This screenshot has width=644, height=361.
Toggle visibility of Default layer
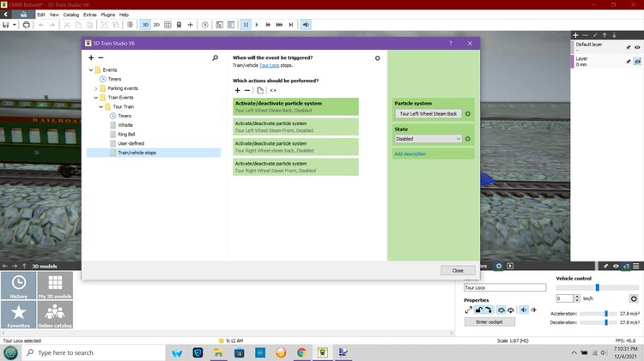[638, 45]
